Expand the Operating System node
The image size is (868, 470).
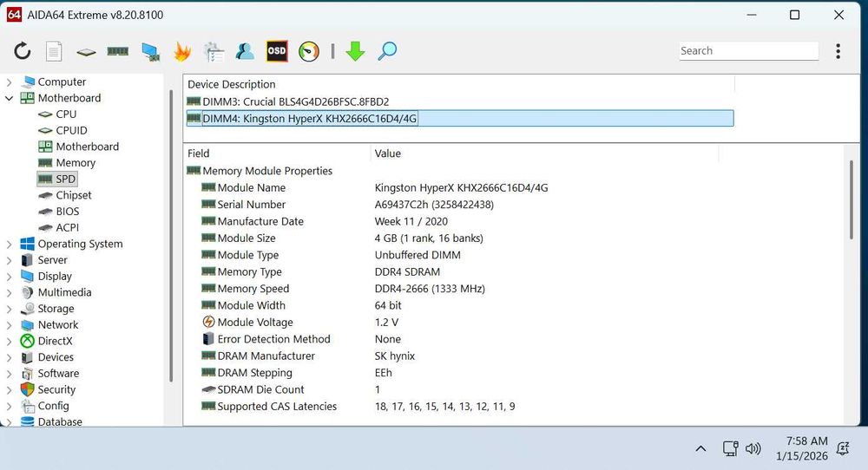(10, 245)
